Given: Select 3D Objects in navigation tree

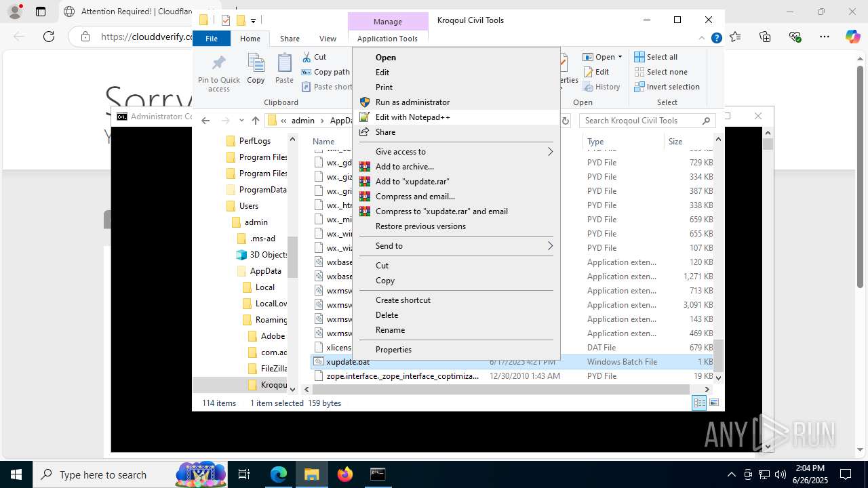Looking at the screenshot, I should click(262, 255).
